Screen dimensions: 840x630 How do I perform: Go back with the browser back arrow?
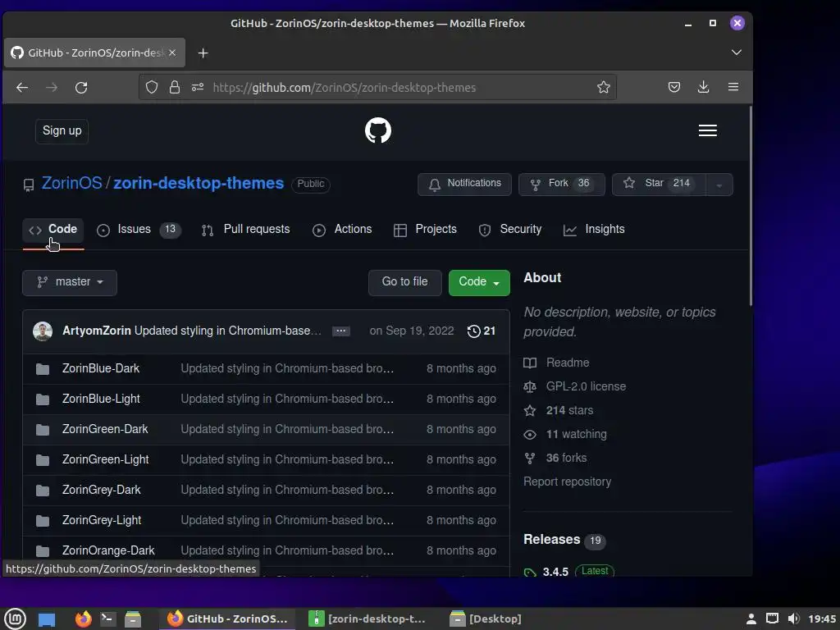point(22,87)
